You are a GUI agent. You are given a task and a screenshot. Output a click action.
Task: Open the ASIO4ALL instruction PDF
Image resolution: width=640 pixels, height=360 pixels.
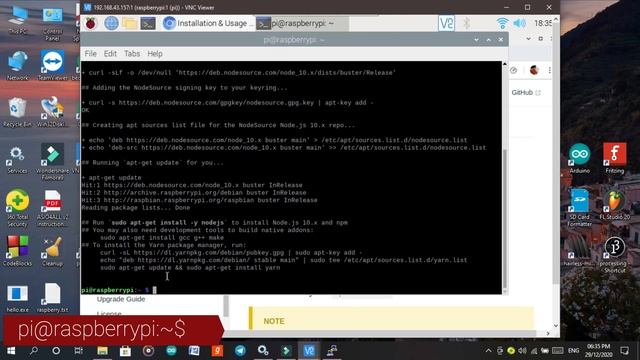(x=52, y=208)
